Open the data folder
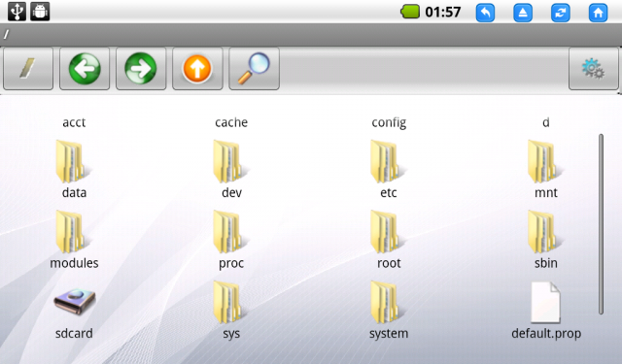Screen dimensions: 622x364 point(74,169)
